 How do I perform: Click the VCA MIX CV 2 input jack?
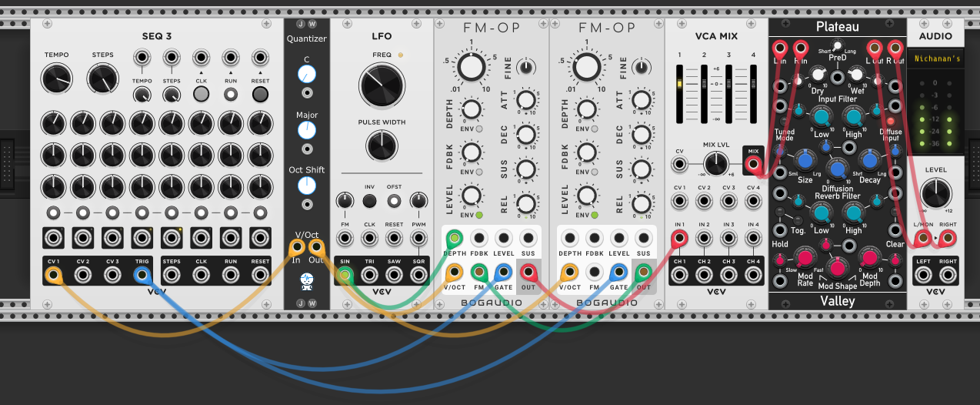pyautogui.click(x=704, y=201)
